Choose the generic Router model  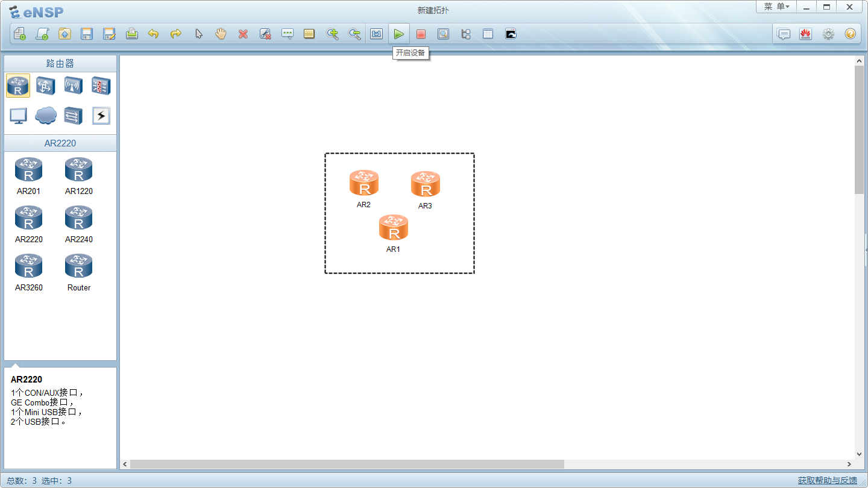(78, 272)
